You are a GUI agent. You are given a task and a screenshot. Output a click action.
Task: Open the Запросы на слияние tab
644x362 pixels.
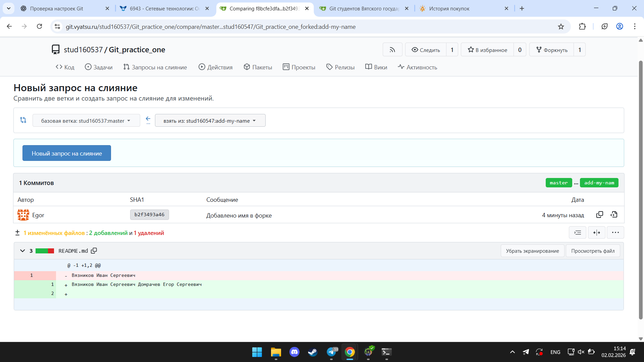click(155, 67)
